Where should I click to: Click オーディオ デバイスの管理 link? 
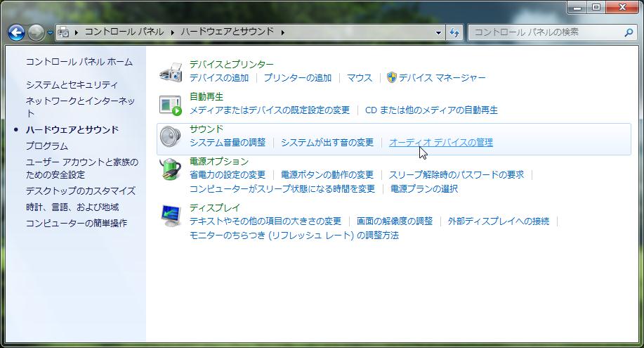441,142
